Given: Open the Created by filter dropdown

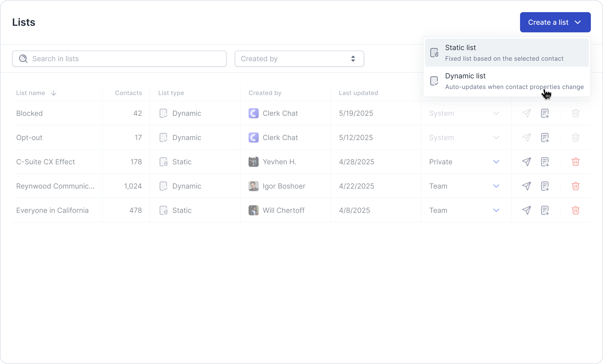Looking at the screenshot, I should [x=299, y=59].
